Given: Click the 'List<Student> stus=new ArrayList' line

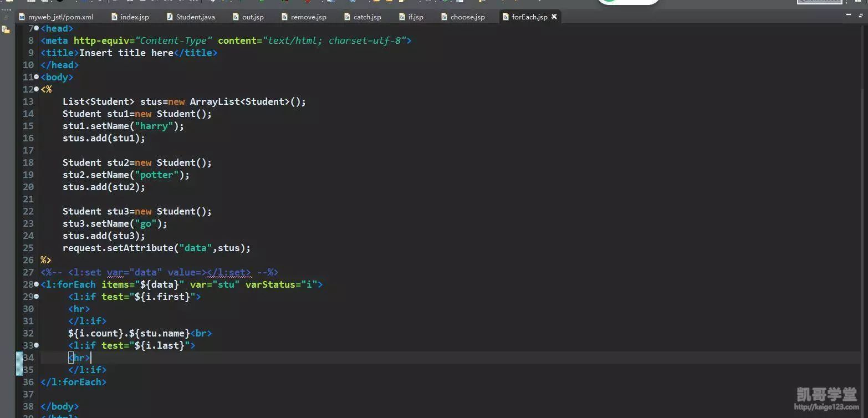Looking at the screenshot, I should [x=184, y=101].
